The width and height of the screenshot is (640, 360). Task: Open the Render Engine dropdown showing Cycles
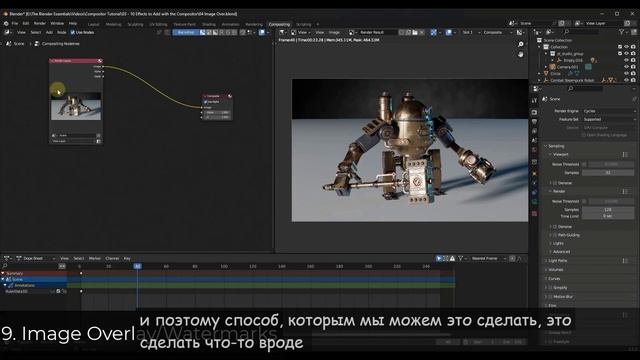tap(609, 111)
